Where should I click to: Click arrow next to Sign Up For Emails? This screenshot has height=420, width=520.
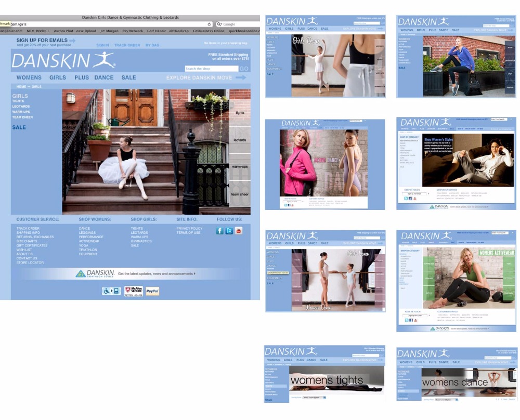(x=72, y=41)
